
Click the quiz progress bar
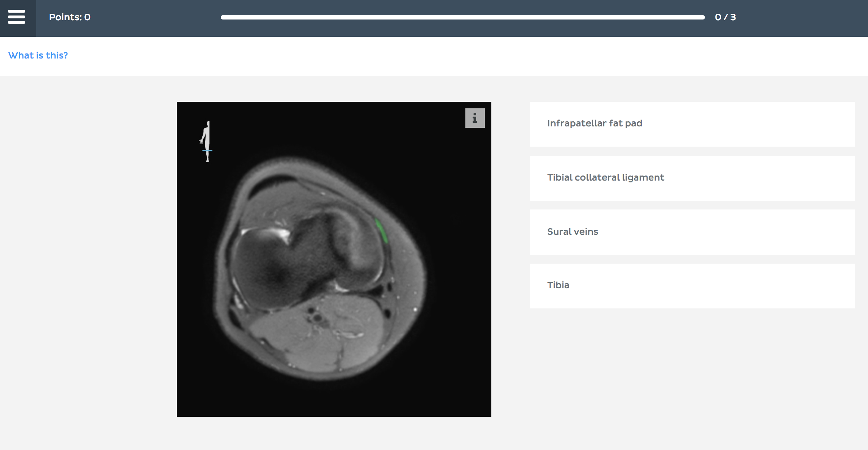pos(463,17)
